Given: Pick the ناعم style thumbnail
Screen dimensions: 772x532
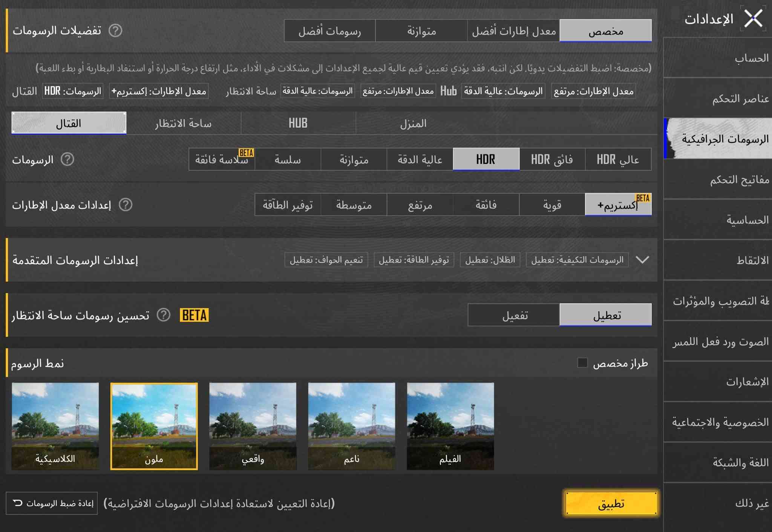Looking at the screenshot, I should pyautogui.click(x=352, y=426).
